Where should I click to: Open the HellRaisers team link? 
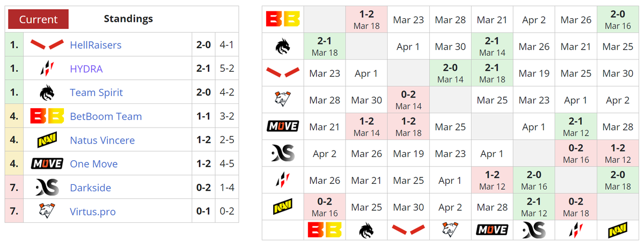pyautogui.click(x=96, y=45)
